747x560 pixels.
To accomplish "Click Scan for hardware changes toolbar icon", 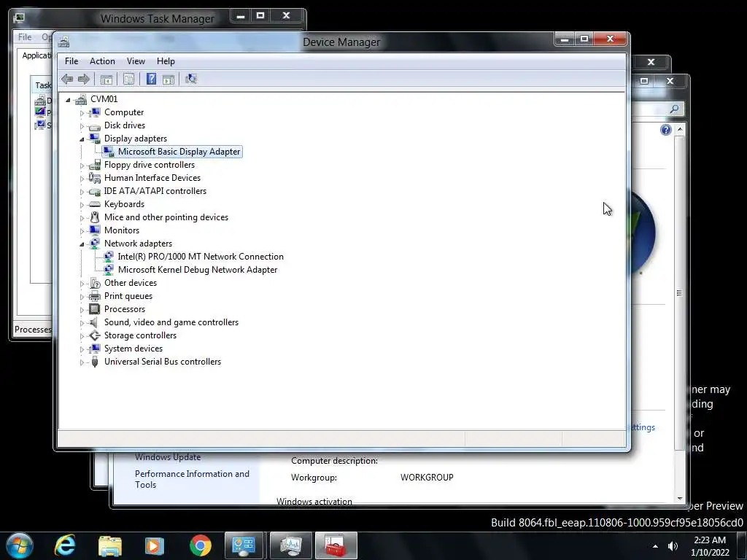I will [191, 79].
